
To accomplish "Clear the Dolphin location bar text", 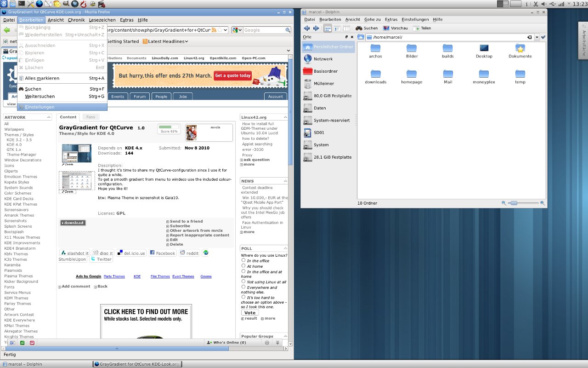I will pyautogui.click(x=530, y=37).
